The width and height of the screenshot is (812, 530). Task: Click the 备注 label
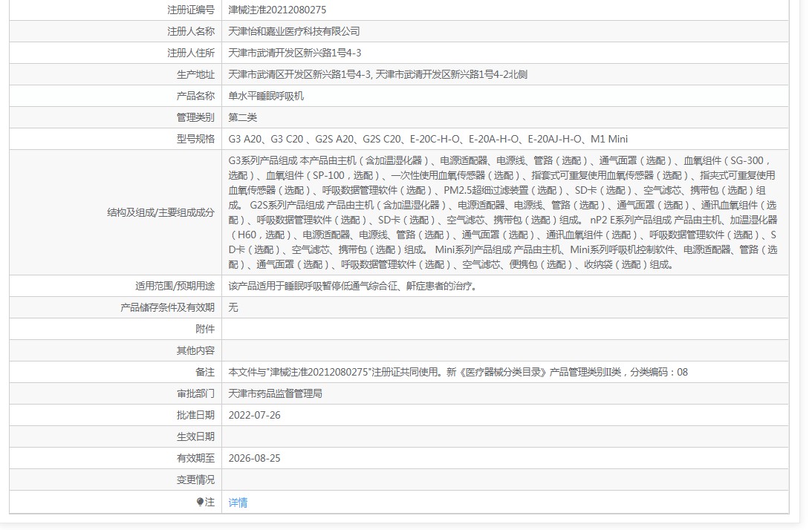[205, 372]
